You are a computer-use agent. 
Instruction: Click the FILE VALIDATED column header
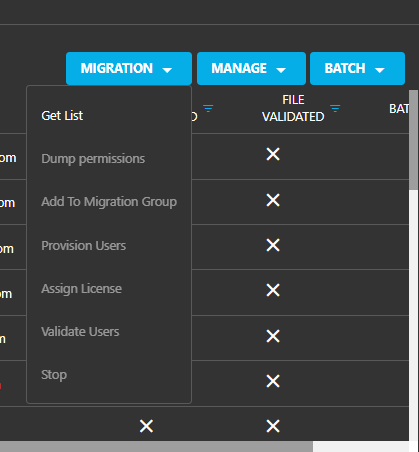[x=293, y=108]
